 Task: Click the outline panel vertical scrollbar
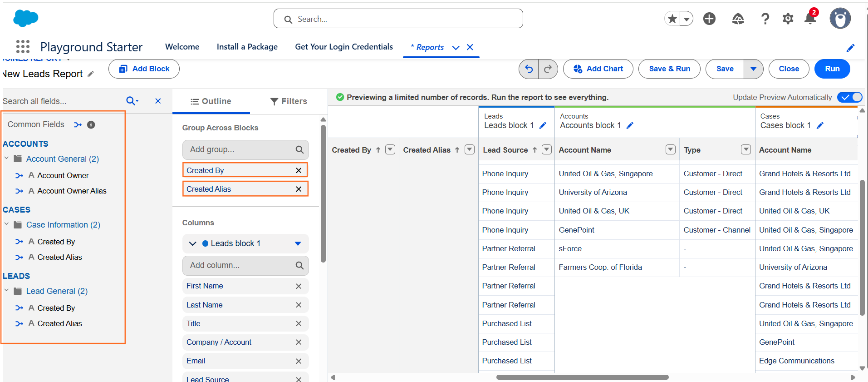coord(323,194)
